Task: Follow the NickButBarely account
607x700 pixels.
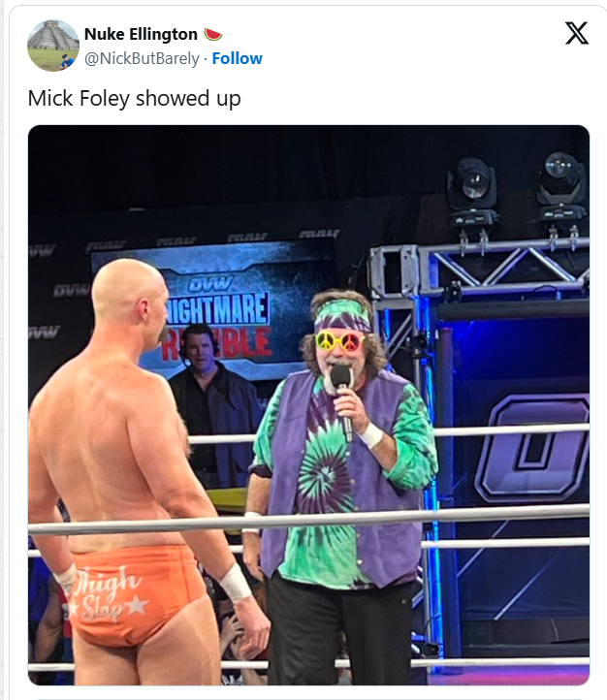Action: [237, 58]
